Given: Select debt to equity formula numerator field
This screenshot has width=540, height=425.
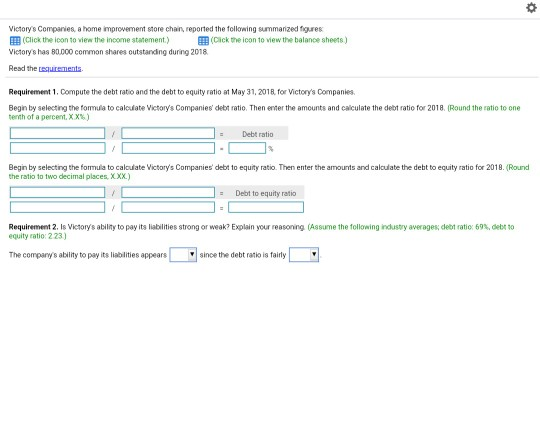Looking at the screenshot, I should point(58,192).
